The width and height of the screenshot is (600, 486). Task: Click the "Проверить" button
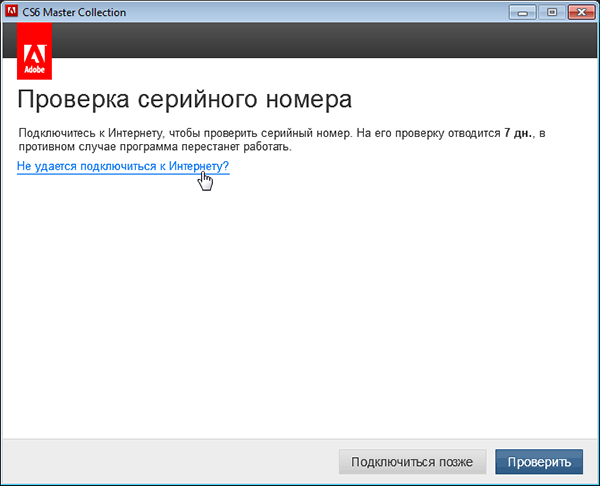[539, 462]
